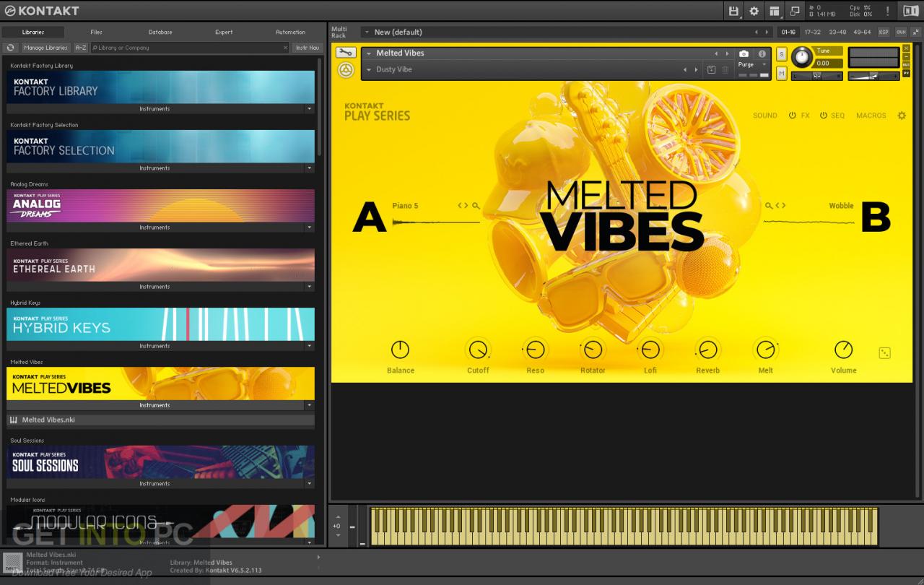The width and height of the screenshot is (924, 585).
Task: Browse sound A with magnifier icon
Action: click(476, 206)
